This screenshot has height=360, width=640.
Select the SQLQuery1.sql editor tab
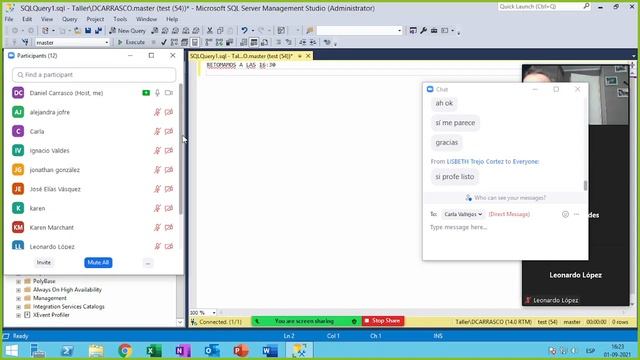coord(241,56)
